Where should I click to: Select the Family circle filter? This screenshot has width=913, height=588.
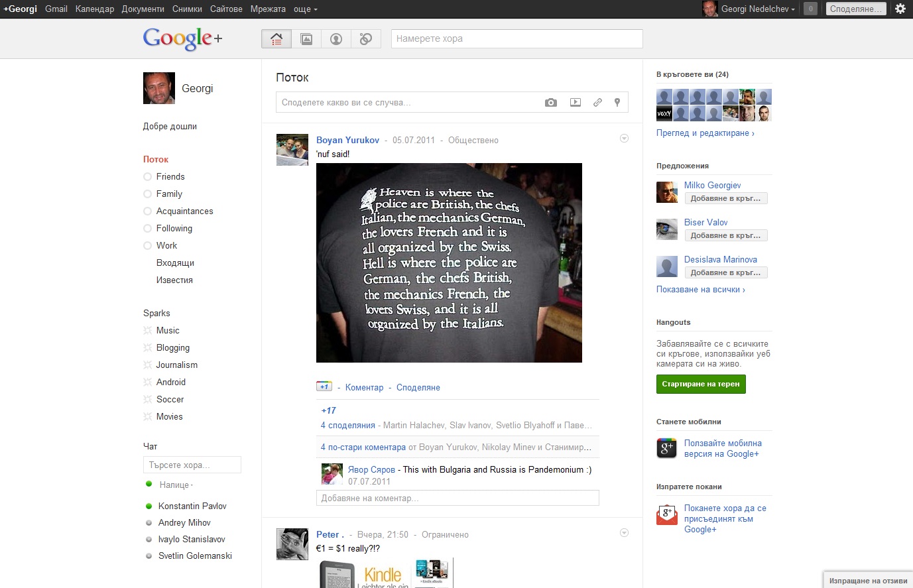tap(169, 194)
